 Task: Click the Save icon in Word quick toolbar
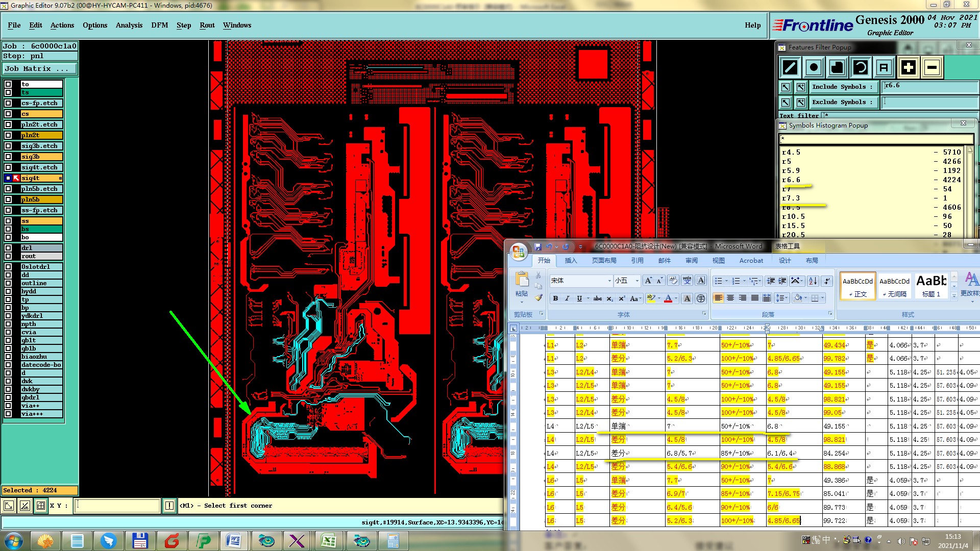[x=537, y=246]
